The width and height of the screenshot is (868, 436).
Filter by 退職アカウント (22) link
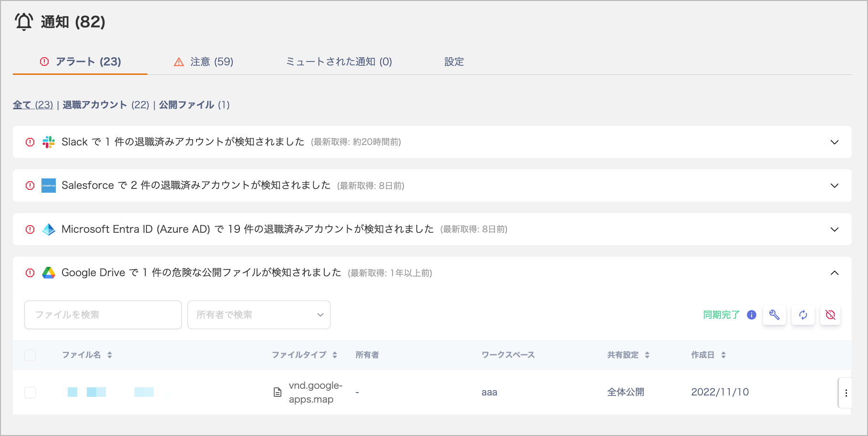tap(106, 105)
